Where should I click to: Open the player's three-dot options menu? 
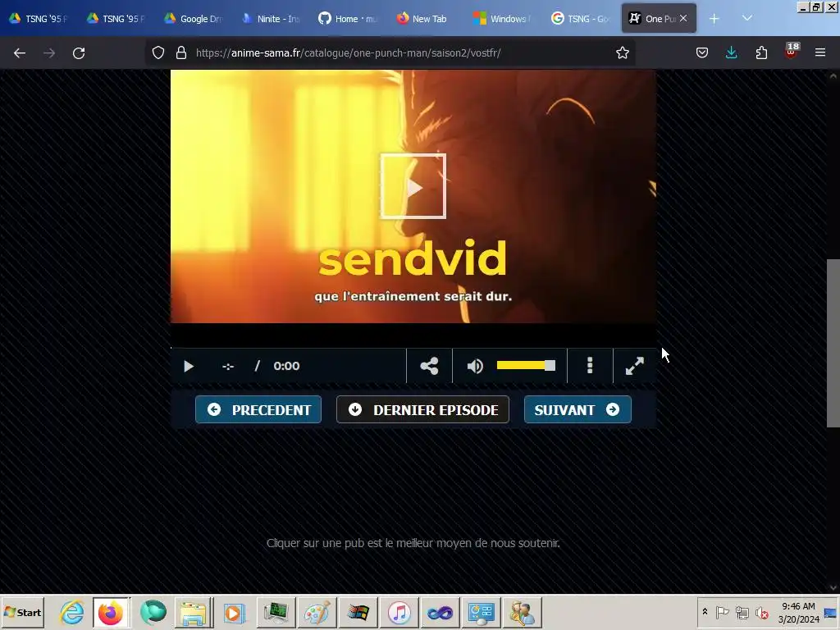coord(590,365)
